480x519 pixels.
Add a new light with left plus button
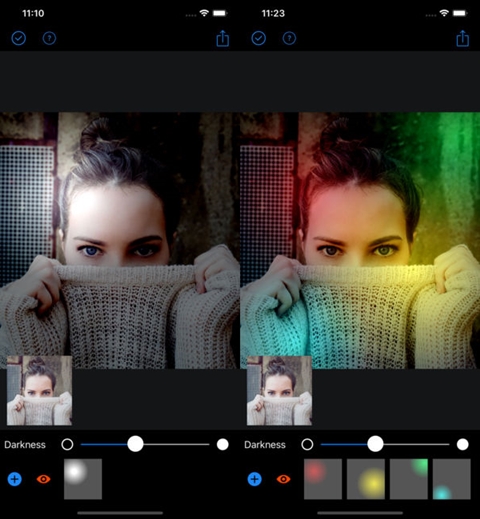(x=15, y=479)
